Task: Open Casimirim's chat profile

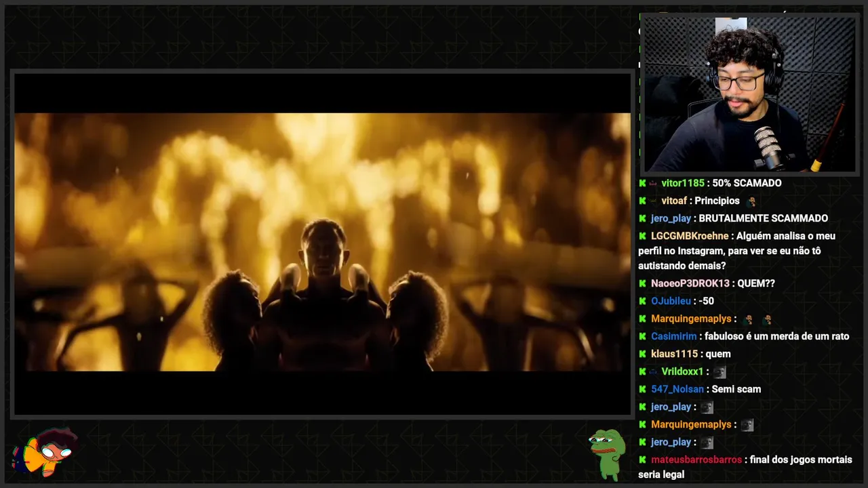Action: pyautogui.click(x=674, y=336)
